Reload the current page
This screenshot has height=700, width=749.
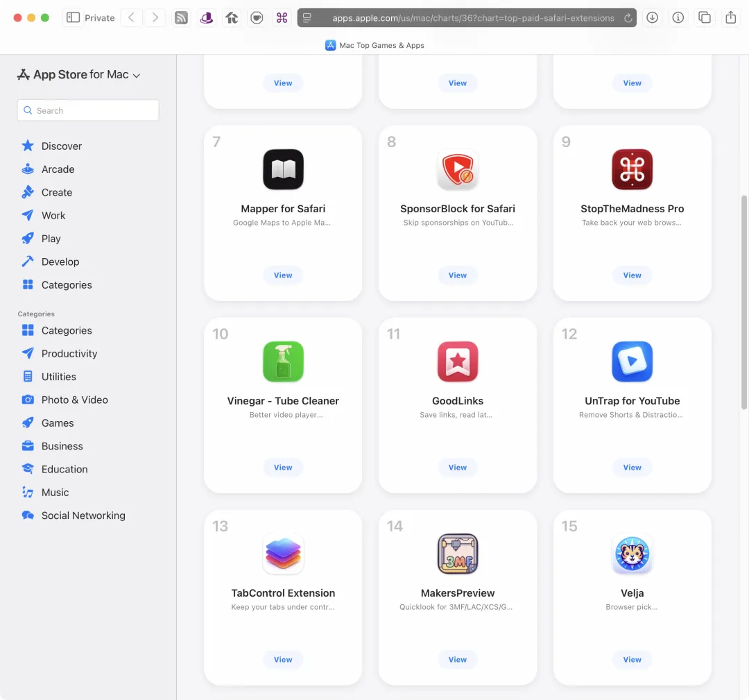628,18
